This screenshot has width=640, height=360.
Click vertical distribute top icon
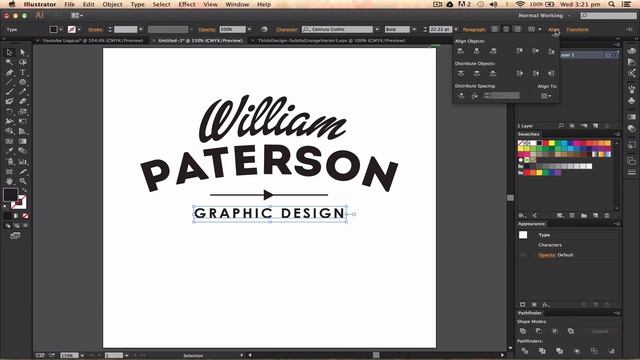click(461, 73)
